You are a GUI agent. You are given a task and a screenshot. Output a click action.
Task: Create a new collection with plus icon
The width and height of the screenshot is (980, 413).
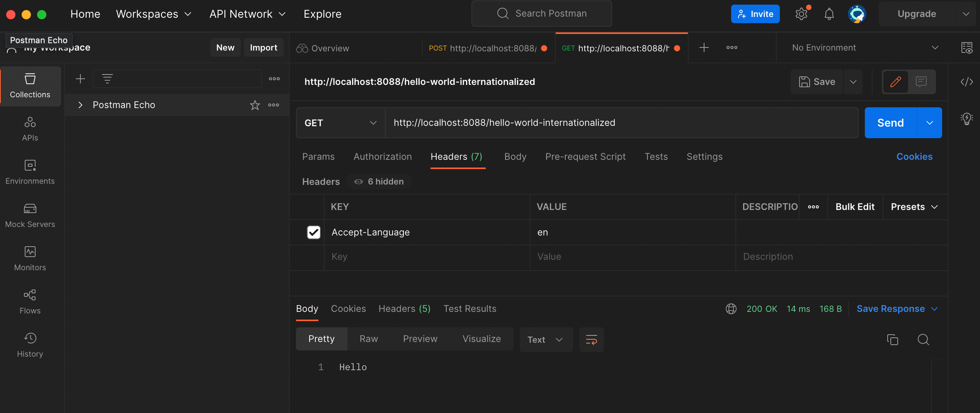coord(80,79)
